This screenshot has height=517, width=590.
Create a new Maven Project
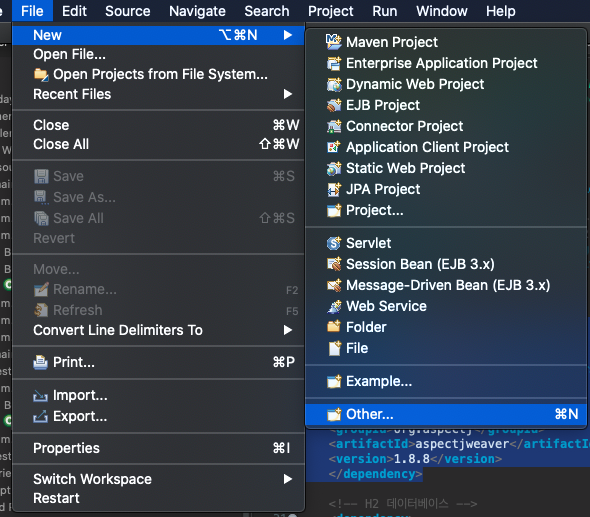click(446, 42)
